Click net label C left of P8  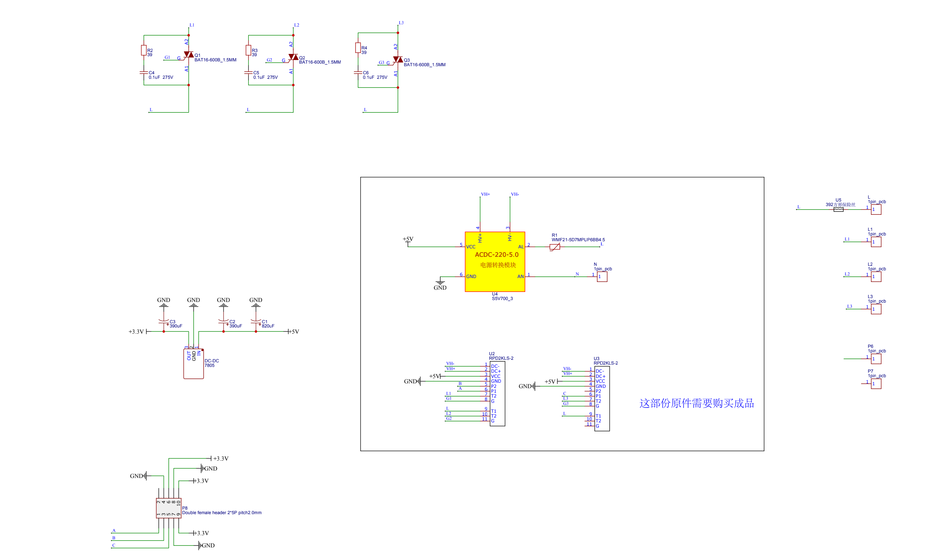114,545
